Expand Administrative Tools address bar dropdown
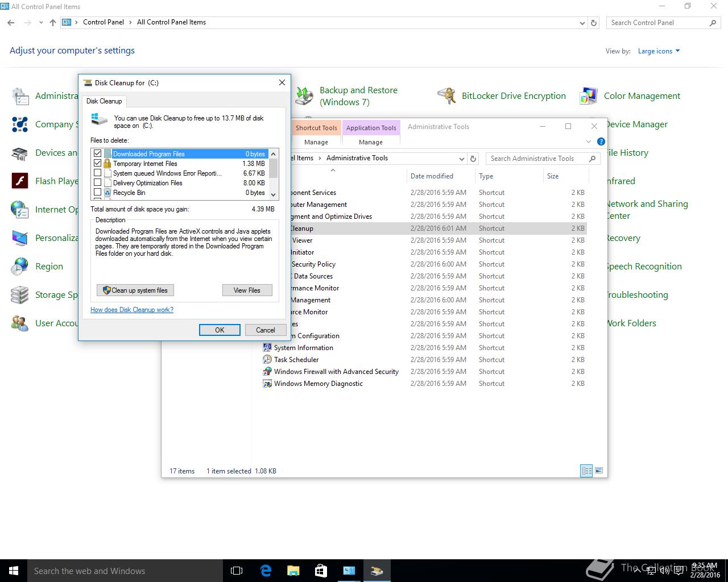 461,159
